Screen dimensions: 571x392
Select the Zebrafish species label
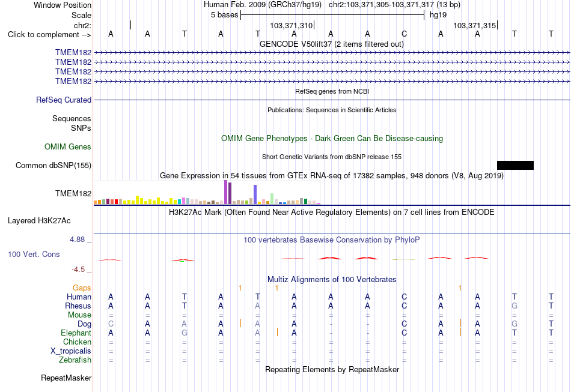75,360
